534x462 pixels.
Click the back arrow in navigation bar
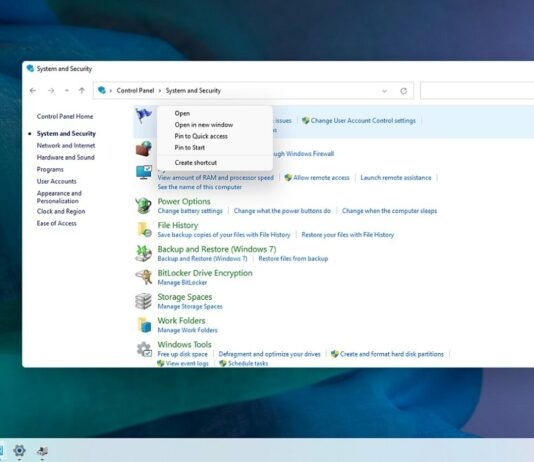(33, 91)
